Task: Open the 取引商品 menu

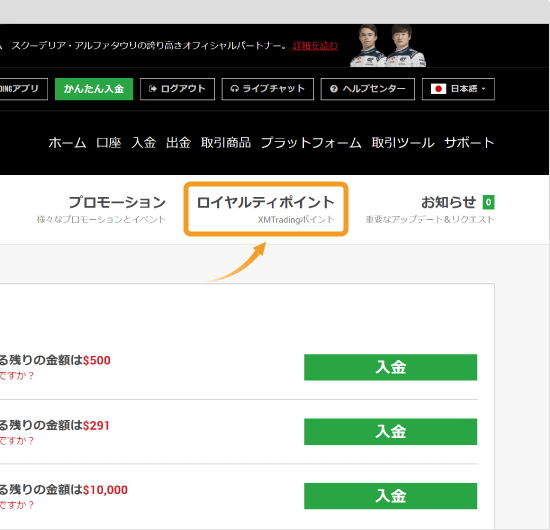Action: pyautogui.click(x=226, y=143)
